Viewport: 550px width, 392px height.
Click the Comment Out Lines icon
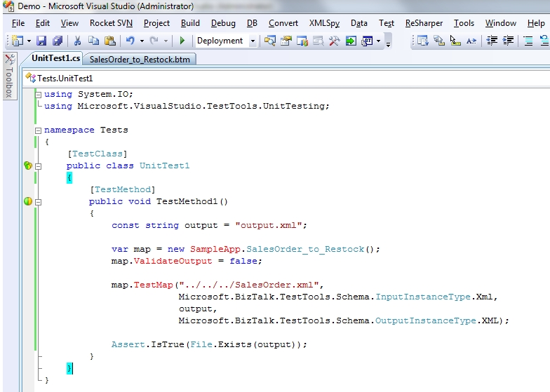528,41
